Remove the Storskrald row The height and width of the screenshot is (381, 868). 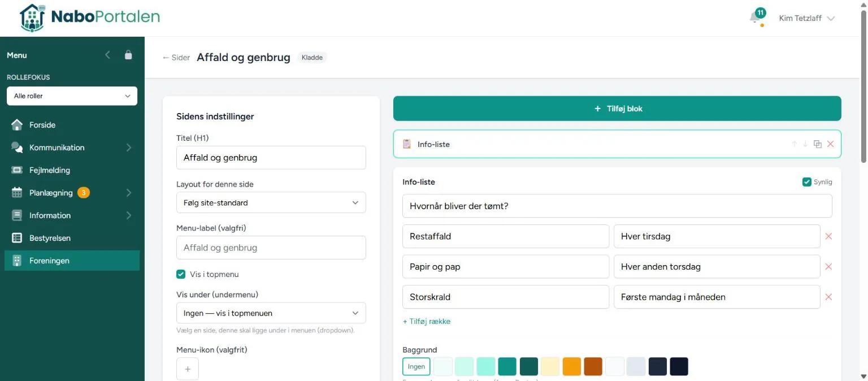(x=828, y=297)
